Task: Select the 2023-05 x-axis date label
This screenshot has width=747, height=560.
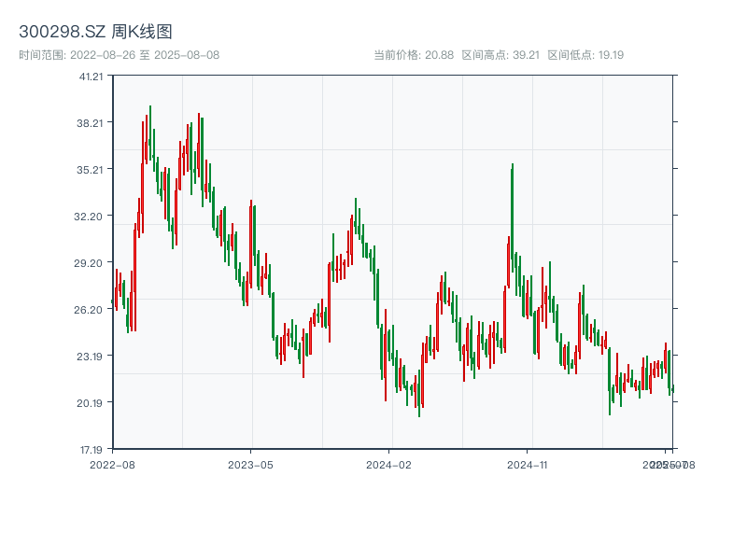Action: [x=250, y=464]
